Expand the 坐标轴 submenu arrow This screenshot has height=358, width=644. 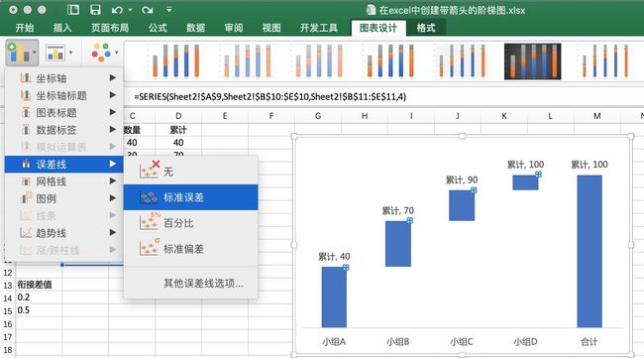pos(113,77)
